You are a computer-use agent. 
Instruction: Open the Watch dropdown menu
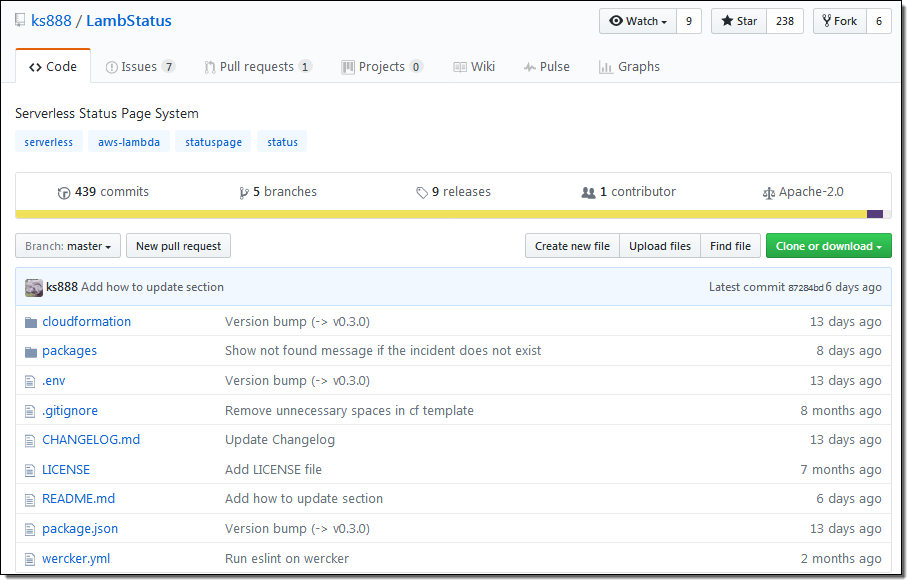(x=638, y=21)
